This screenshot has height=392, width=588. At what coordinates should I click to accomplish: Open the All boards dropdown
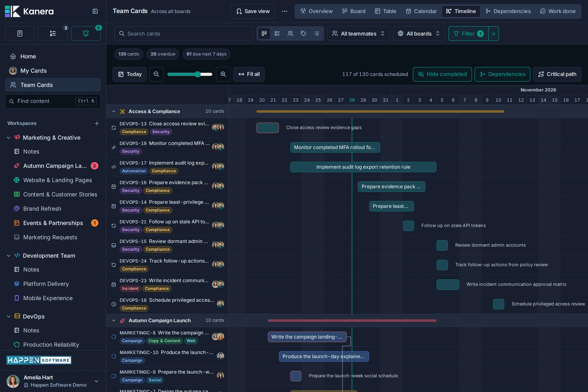coord(419,33)
